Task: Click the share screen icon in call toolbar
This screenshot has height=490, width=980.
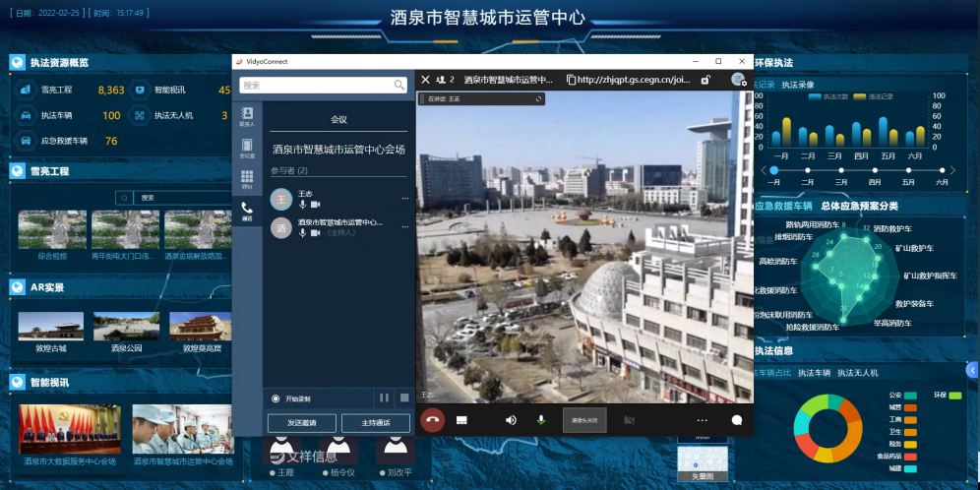Action: (461, 419)
